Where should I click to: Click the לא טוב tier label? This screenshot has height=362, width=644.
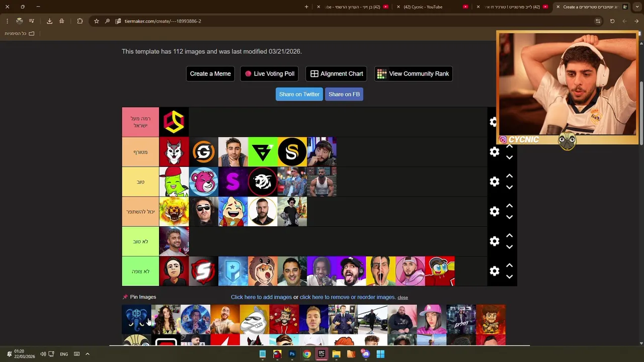[x=140, y=241]
